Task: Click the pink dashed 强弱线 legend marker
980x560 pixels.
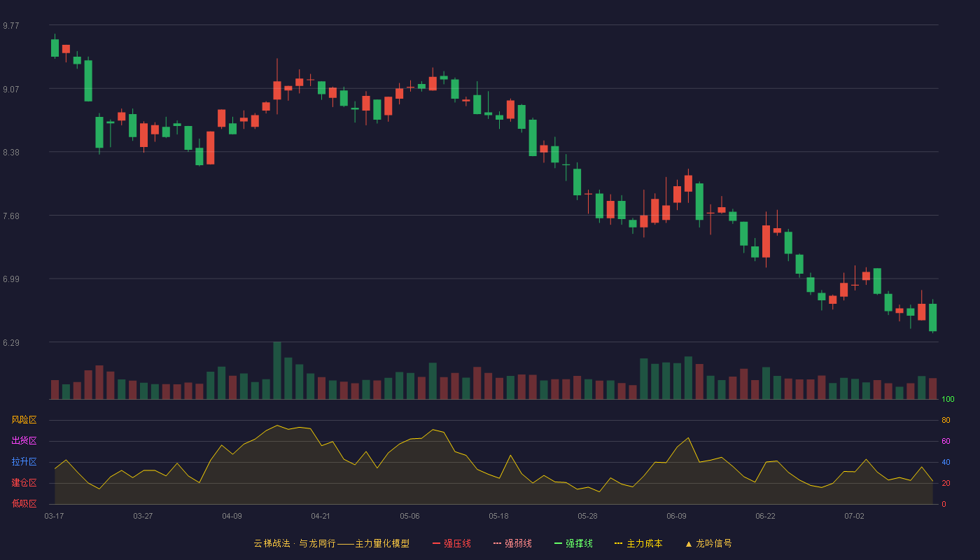Action: pyautogui.click(x=497, y=543)
